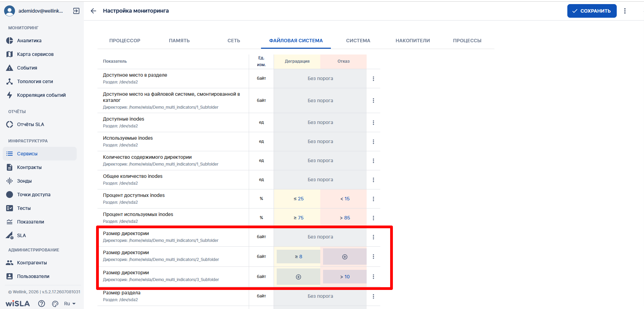Open row menu for Доступные inodes
This screenshot has height=309, width=644.
pyautogui.click(x=373, y=123)
